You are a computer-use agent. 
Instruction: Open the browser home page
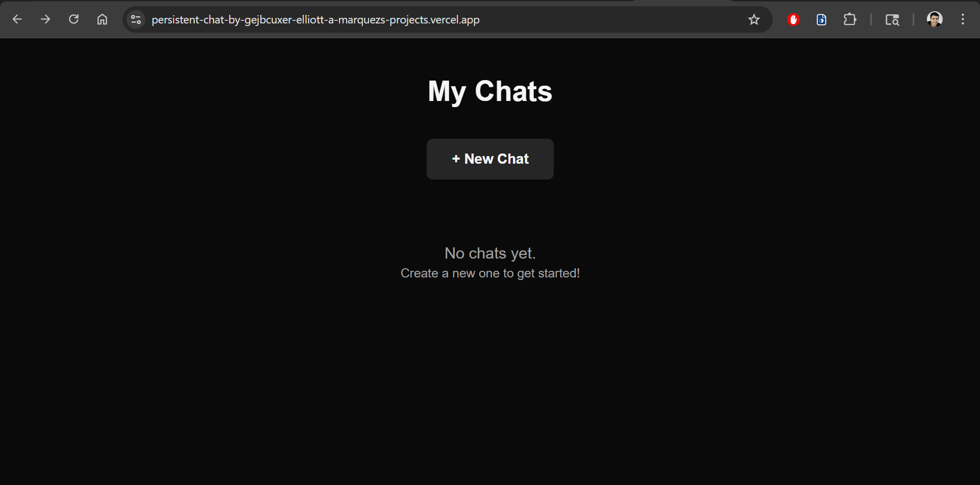[102, 19]
